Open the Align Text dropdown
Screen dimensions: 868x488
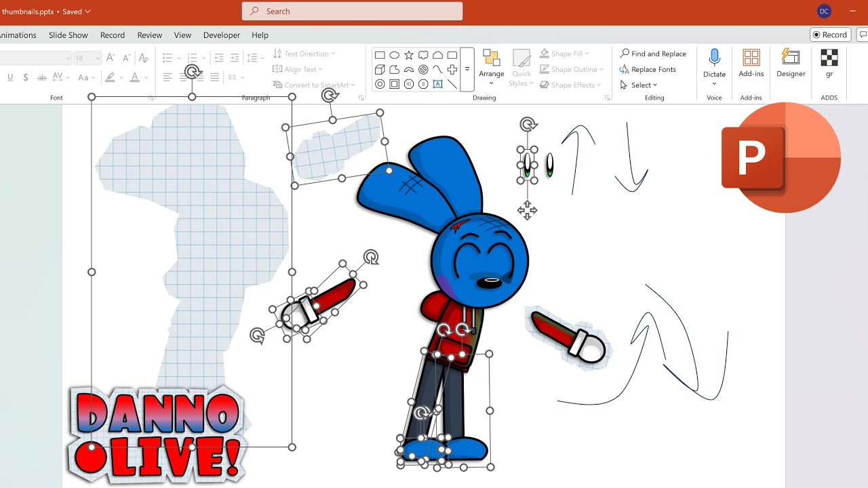tap(297, 69)
